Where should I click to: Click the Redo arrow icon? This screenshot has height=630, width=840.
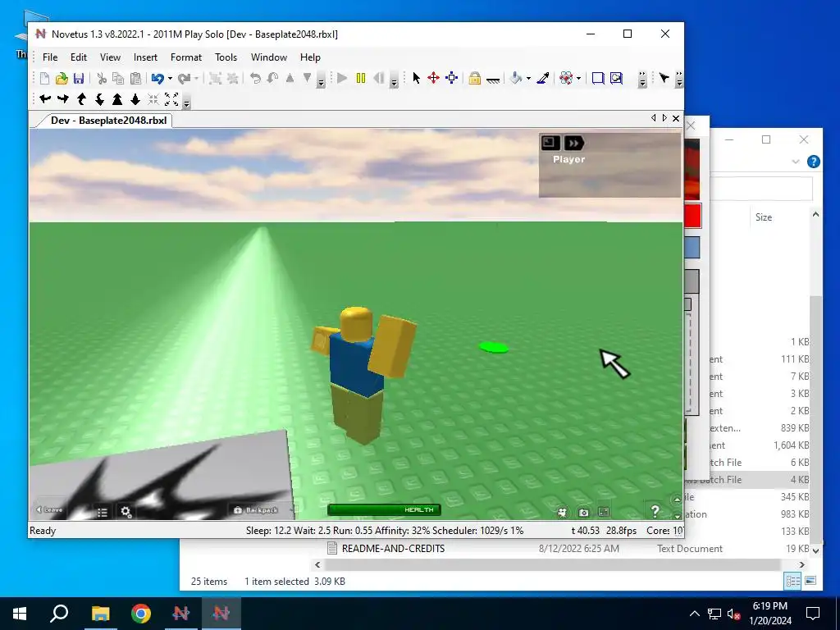(185, 79)
